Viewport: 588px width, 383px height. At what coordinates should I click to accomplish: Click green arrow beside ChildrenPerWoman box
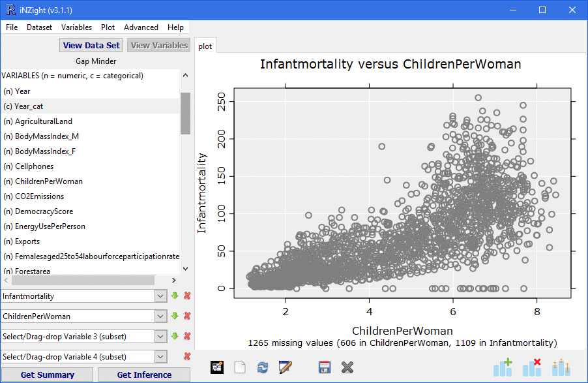(175, 316)
